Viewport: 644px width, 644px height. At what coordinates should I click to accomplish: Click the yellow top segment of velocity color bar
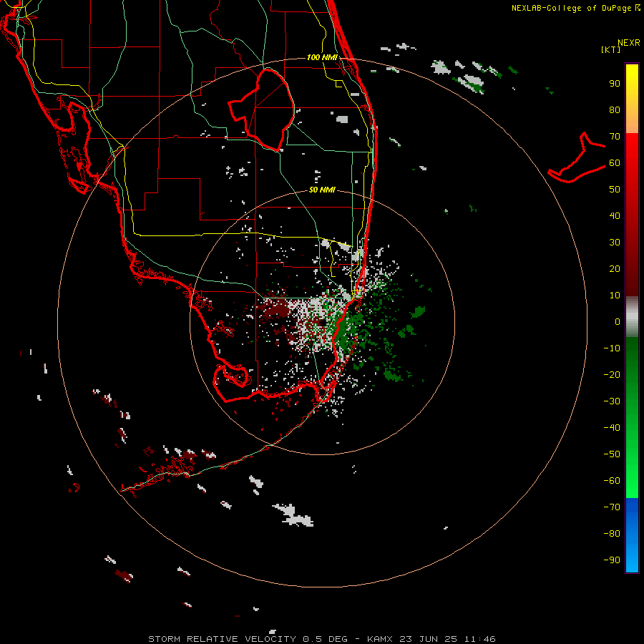point(632,99)
